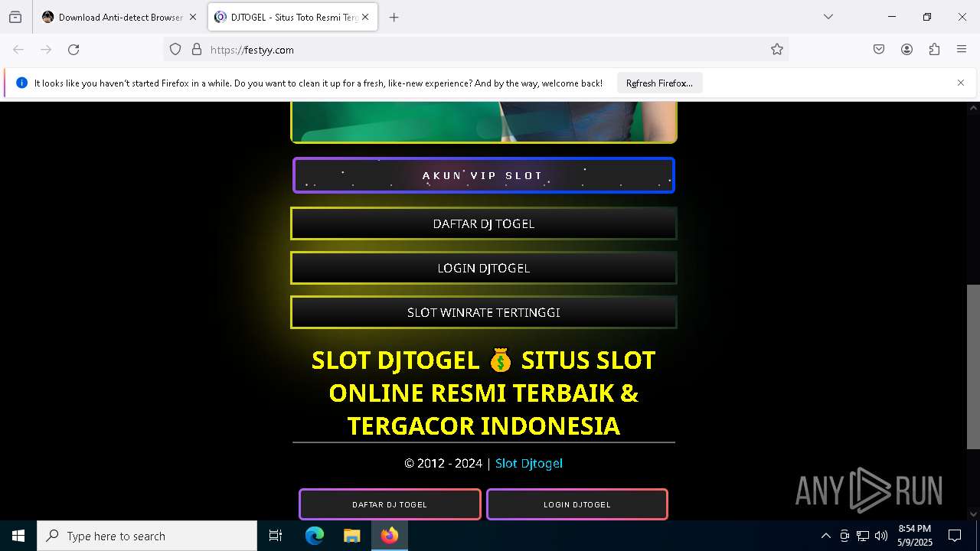This screenshot has height=551, width=980.
Task: Open the Action Center notifications icon
Action: click(x=955, y=536)
